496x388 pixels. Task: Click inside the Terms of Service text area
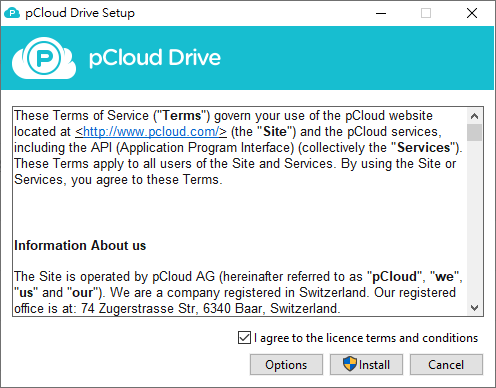[x=240, y=212]
